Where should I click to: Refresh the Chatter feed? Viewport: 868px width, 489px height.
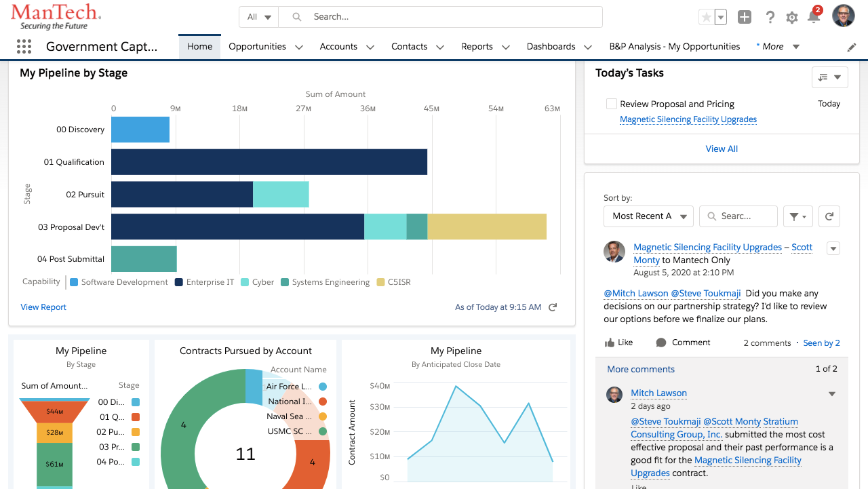[829, 216]
